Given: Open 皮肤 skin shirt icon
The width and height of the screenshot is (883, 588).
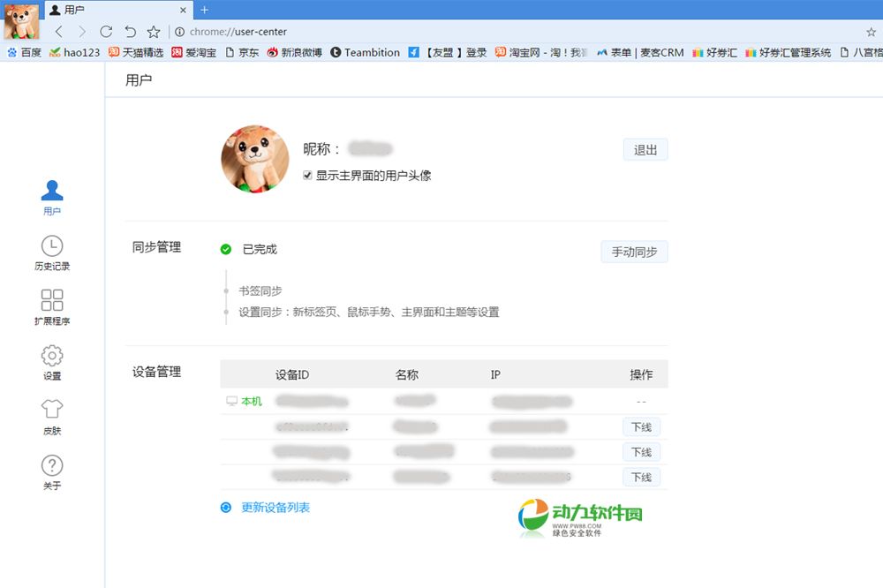Looking at the screenshot, I should coord(52,416).
